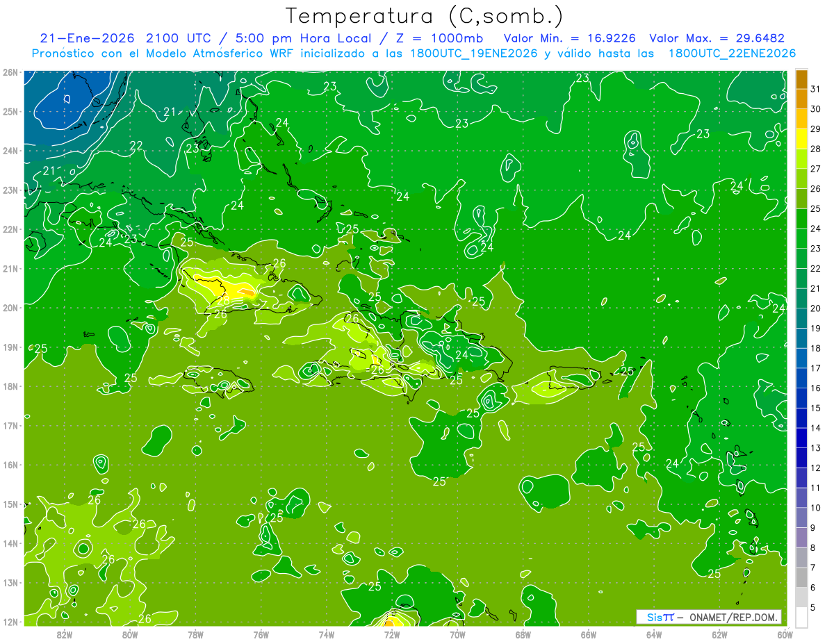Click the 27 label on the color scale
Screen dimensions: 834x644
(816, 169)
